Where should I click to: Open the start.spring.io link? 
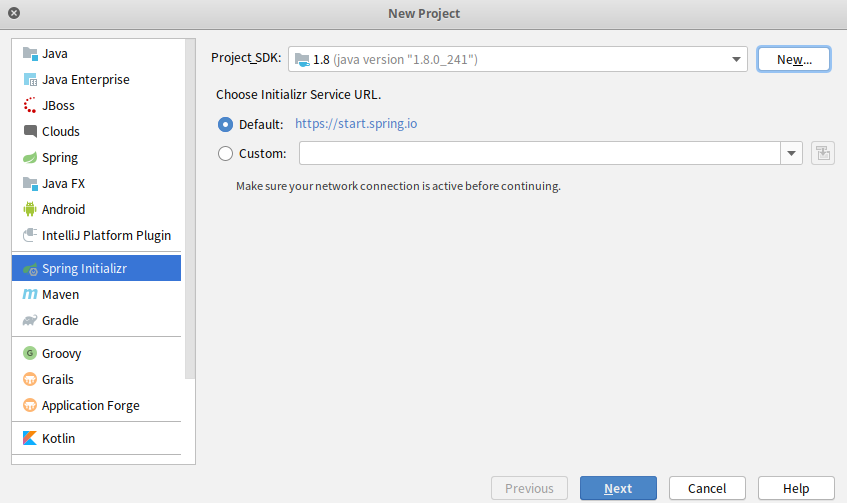click(355, 124)
